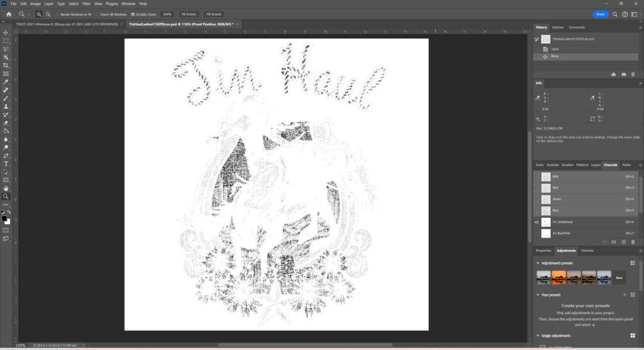The height and width of the screenshot is (350, 644).
Task: Select the Hand tool
Action: pyautogui.click(x=6, y=188)
